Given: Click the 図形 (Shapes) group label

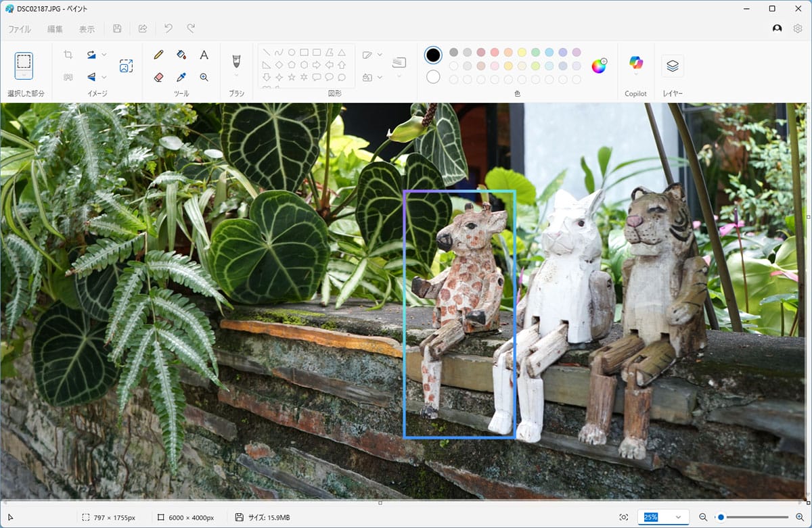Looking at the screenshot, I should tap(334, 93).
